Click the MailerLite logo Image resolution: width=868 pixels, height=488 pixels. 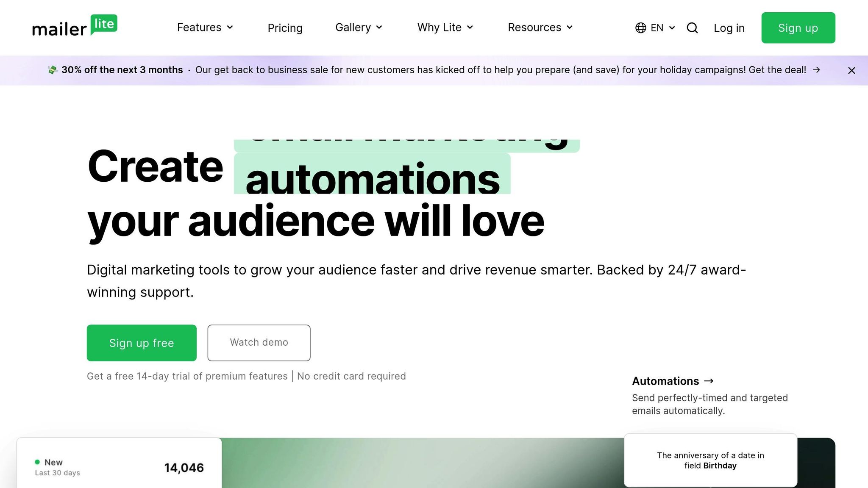[75, 26]
